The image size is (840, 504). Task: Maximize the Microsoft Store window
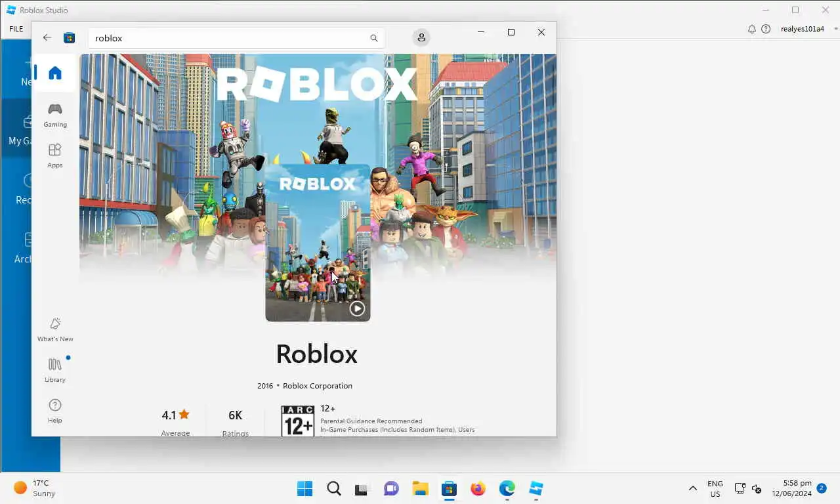[x=511, y=32]
